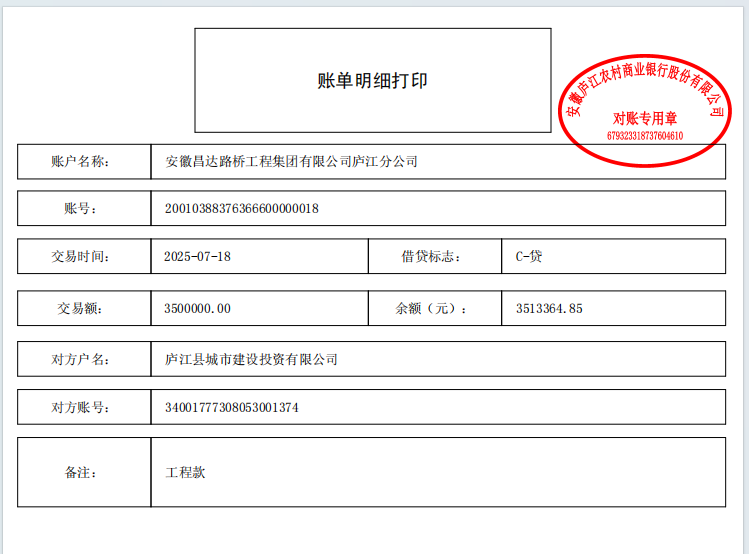Click the C-贷 value cell
Screen dimensions: 749x554
[529, 256]
